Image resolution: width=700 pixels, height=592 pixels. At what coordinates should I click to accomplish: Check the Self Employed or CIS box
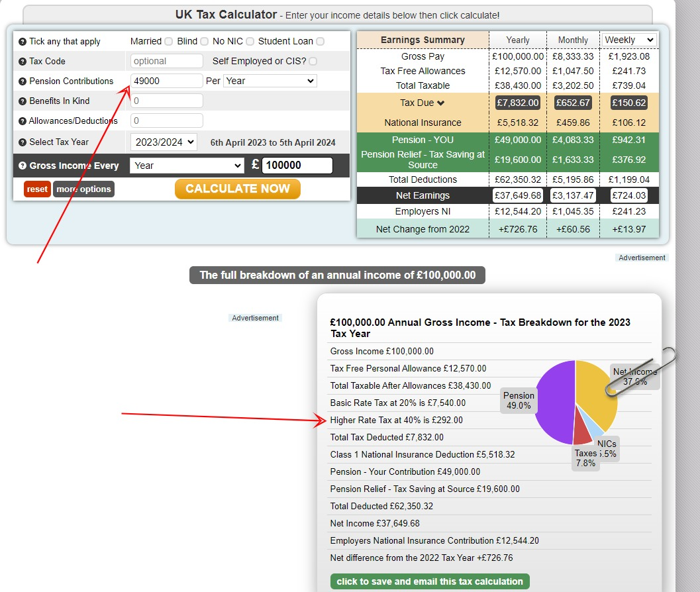(313, 62)
